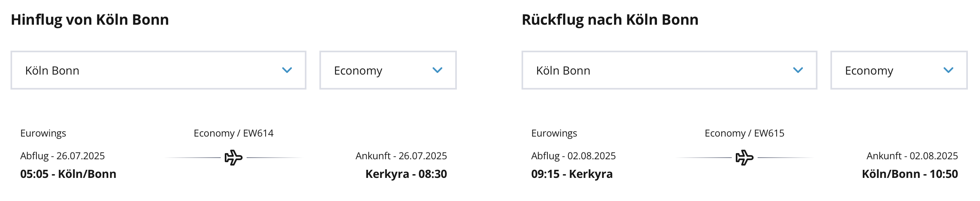The image size is (980, 201).
Task: Click the outbound flight airplane icon
Action: tap(234, 158)
